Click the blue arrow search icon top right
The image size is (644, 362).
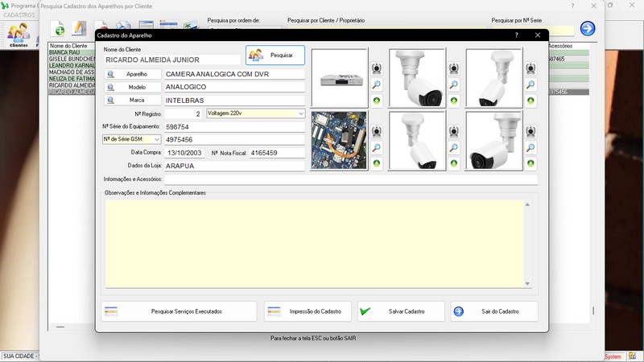[x=588, y=29]
